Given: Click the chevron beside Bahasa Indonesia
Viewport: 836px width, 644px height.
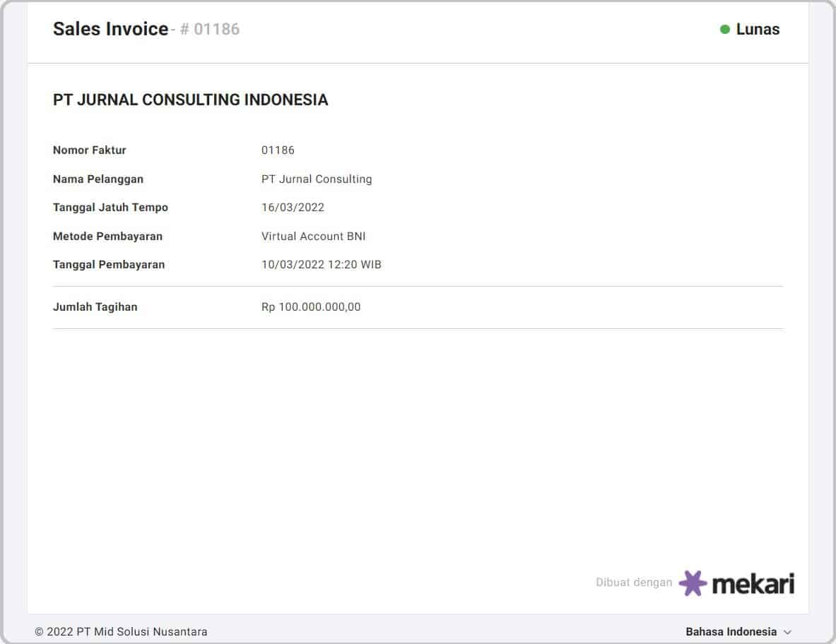Looking at the screenshot, I should (787, 632).
